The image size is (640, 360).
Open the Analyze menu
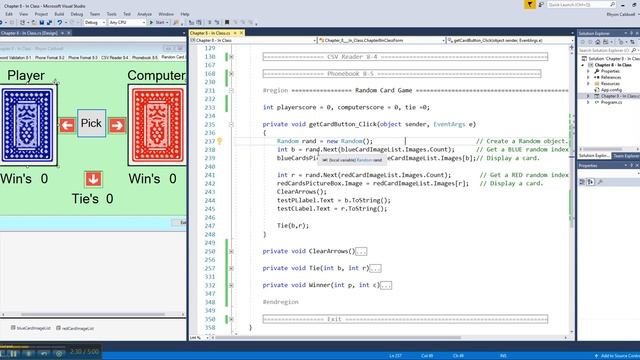pos(144,14)
